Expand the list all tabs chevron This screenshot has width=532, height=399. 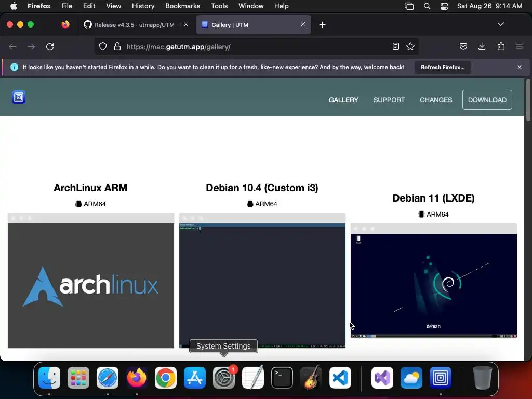tap(501, 24)
